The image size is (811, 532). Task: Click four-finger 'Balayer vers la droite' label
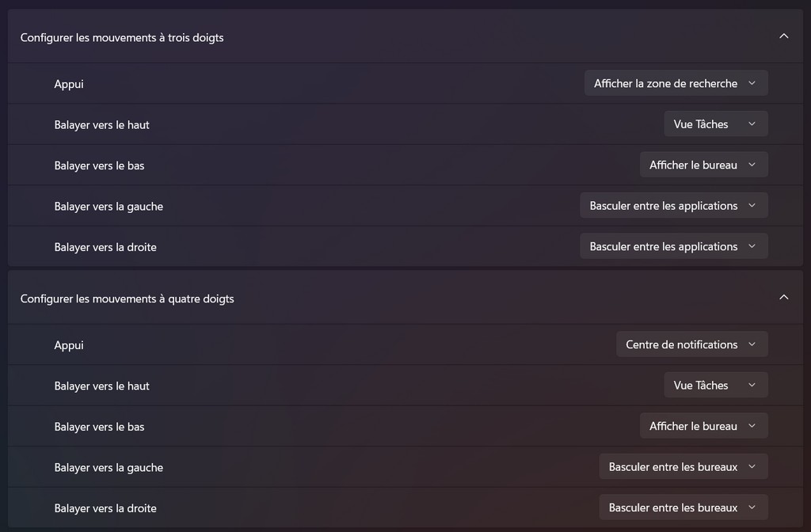pos(105,508)
